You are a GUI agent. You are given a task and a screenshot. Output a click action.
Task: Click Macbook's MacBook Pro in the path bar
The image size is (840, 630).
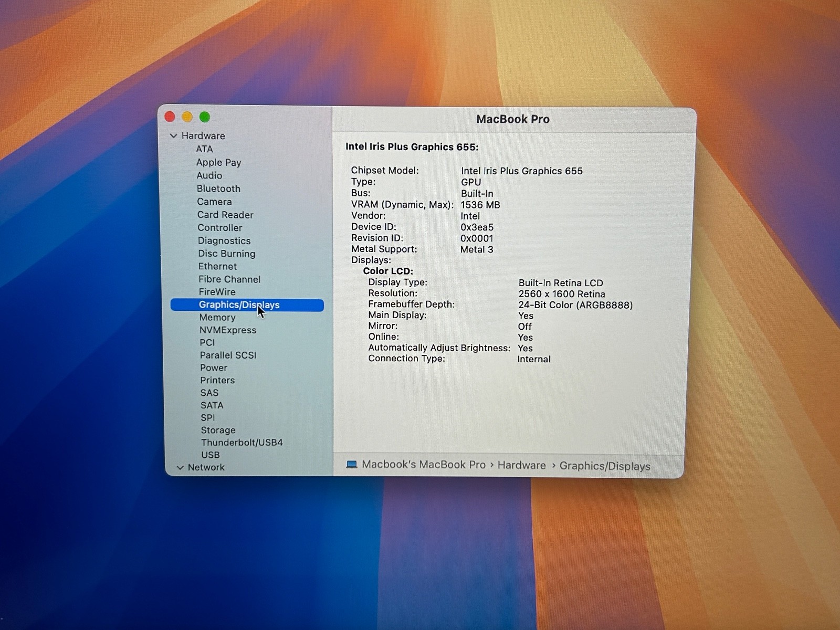tap(424, 465)
